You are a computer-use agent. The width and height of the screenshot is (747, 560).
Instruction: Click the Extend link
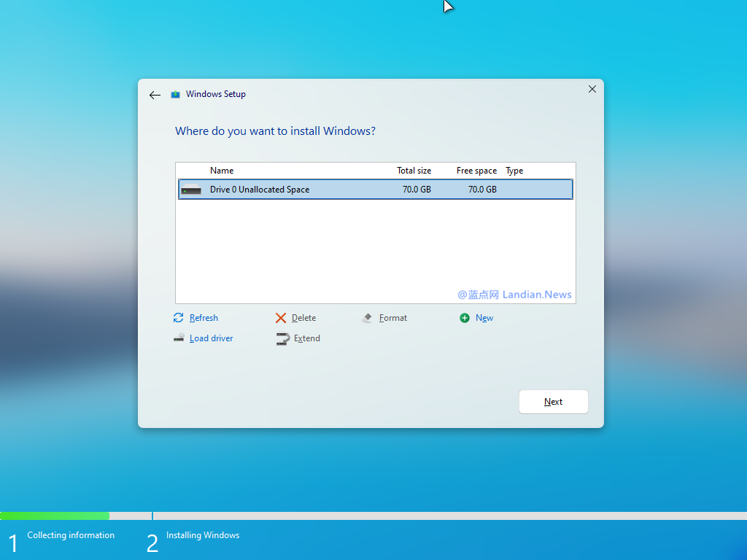pos(307,338)
